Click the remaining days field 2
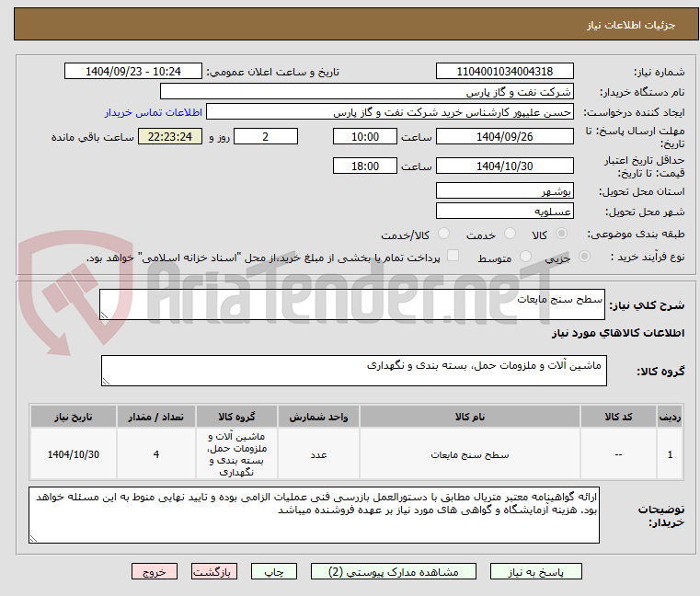Screen dimensions: 700x596 click(x=266, y=136)
